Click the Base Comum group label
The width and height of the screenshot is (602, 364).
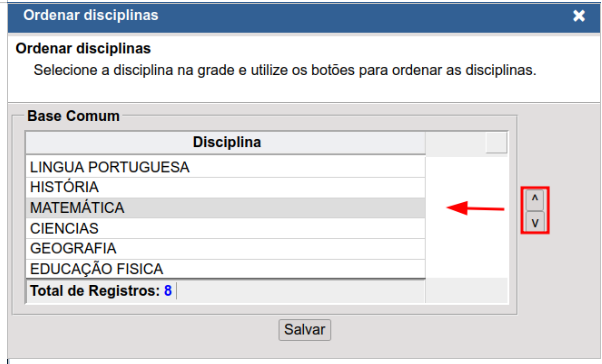tap(73, 116)
